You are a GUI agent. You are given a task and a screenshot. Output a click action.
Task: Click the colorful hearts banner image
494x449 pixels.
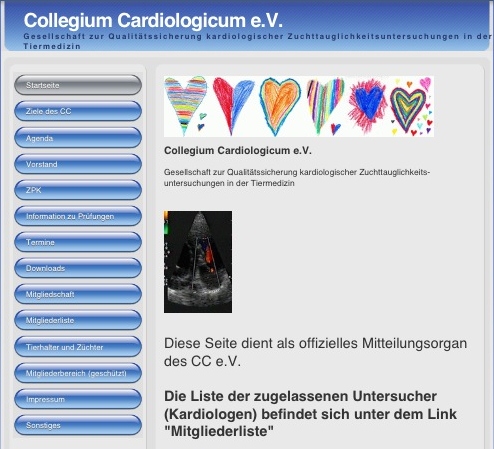click(299, 106)
